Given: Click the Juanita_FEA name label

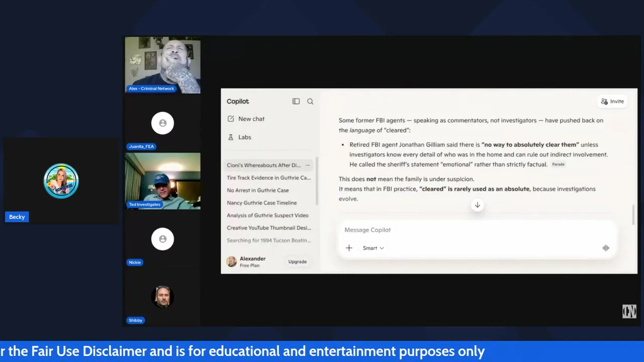Looking at the screenshot, I should pos(141,147).
